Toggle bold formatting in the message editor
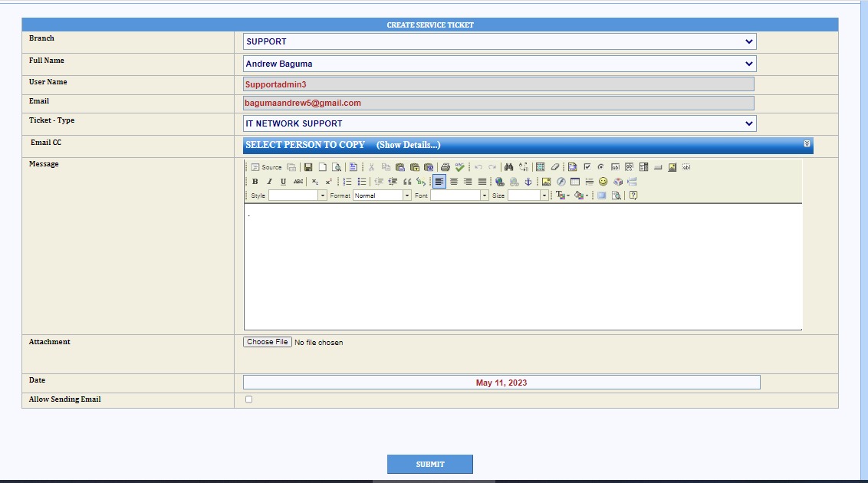 255,182
